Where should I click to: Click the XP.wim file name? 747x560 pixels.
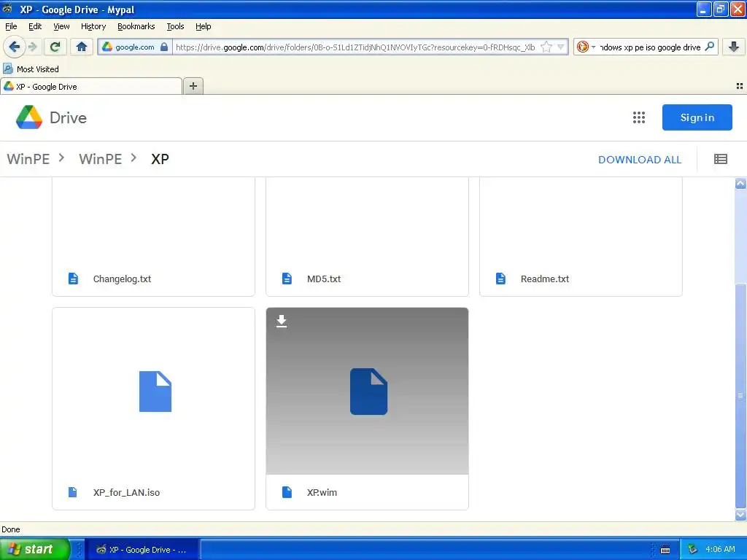[x=322, y=492]
